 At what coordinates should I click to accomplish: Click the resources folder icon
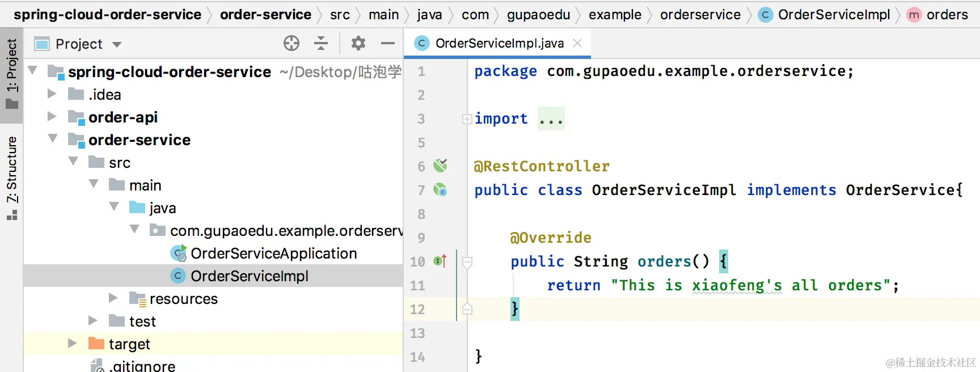(137, 299)
